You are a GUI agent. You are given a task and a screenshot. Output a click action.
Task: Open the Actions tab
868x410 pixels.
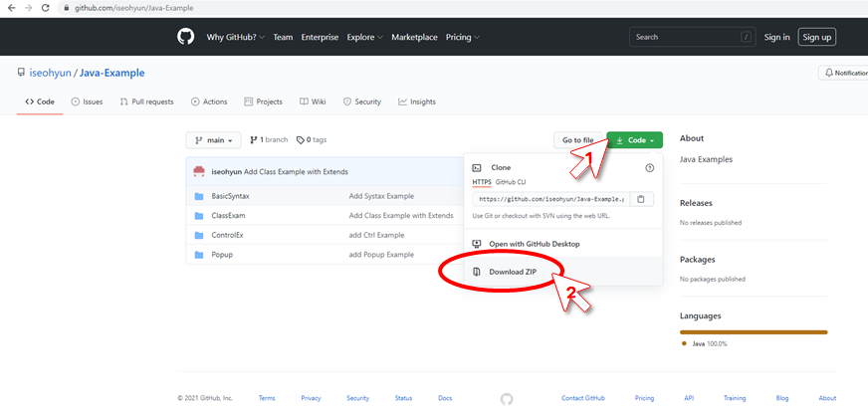[x=209, y=102]
